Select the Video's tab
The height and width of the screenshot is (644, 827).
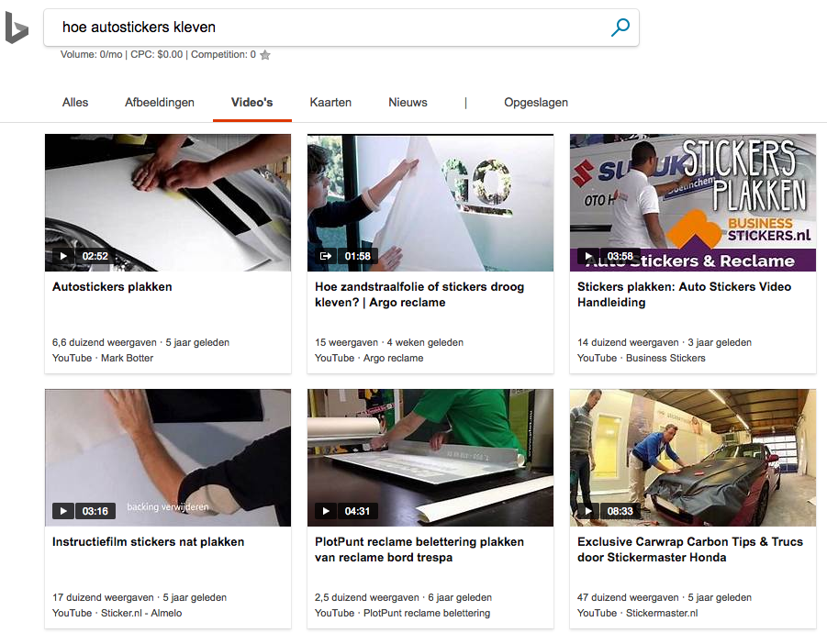tap(252, 102)
